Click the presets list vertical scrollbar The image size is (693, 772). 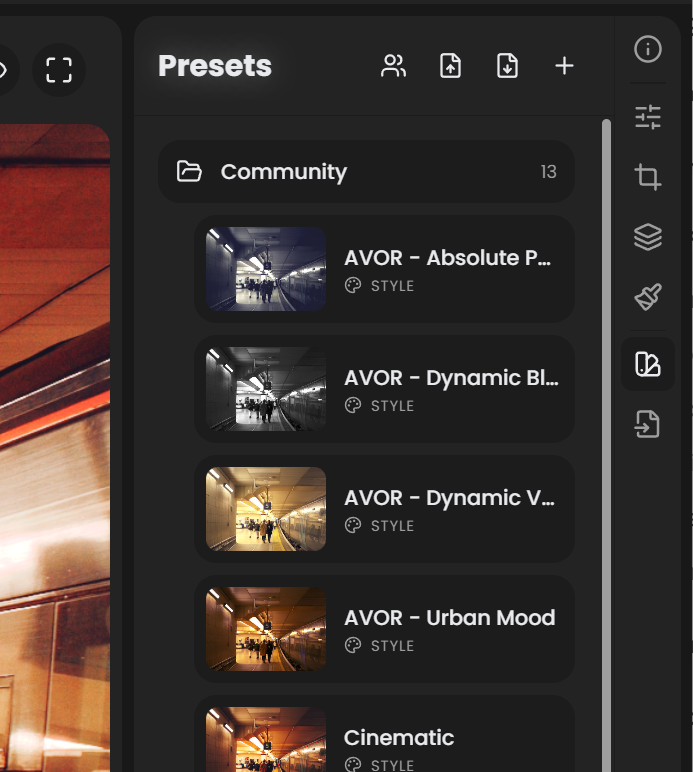606,445
